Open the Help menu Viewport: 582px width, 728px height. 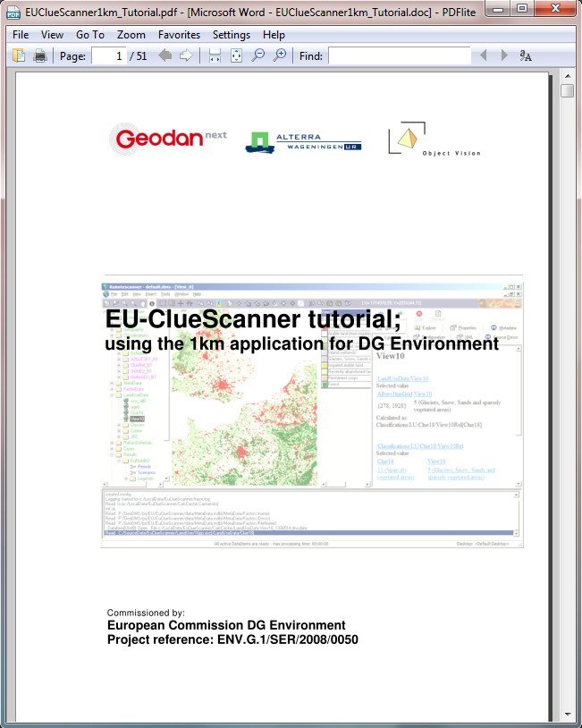click(x=274, y=35)
